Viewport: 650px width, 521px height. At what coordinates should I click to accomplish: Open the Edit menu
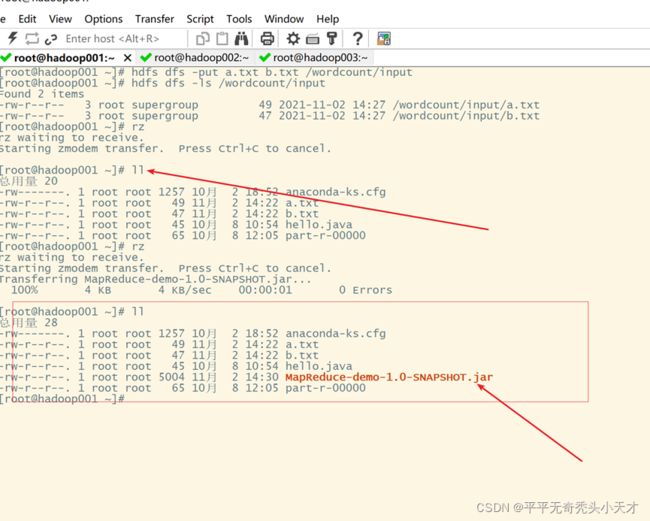pos(27,19)
